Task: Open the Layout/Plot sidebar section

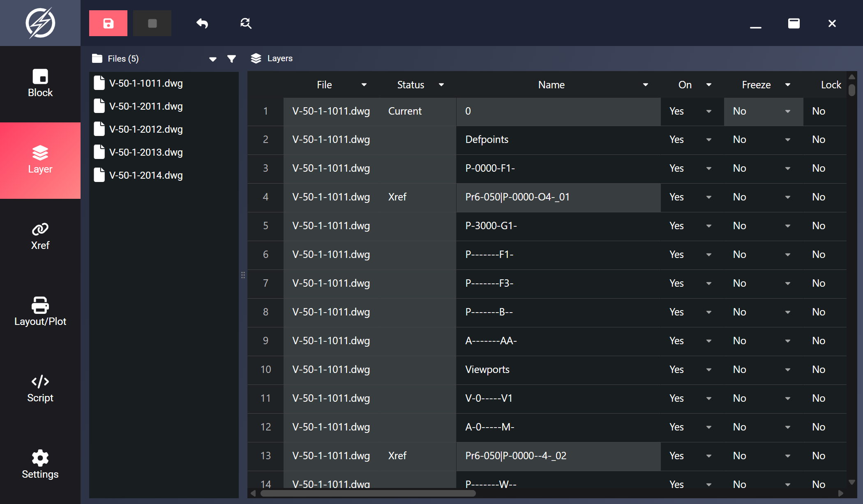Action: coord(40,313)
